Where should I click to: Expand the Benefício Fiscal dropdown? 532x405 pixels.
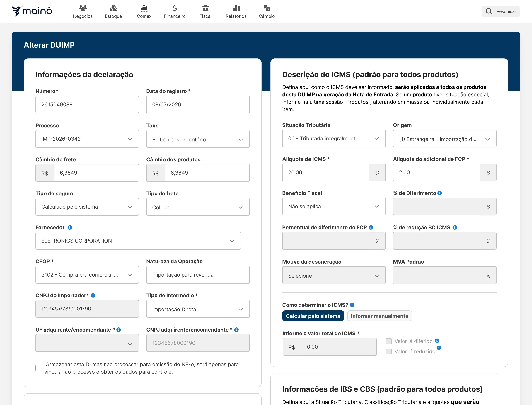pos(334,206)
